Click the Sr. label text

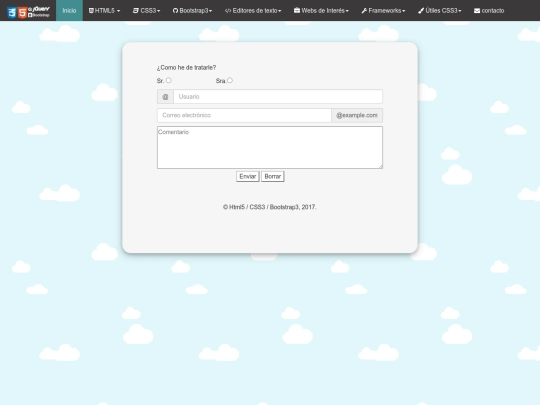[x=160, y=81]
